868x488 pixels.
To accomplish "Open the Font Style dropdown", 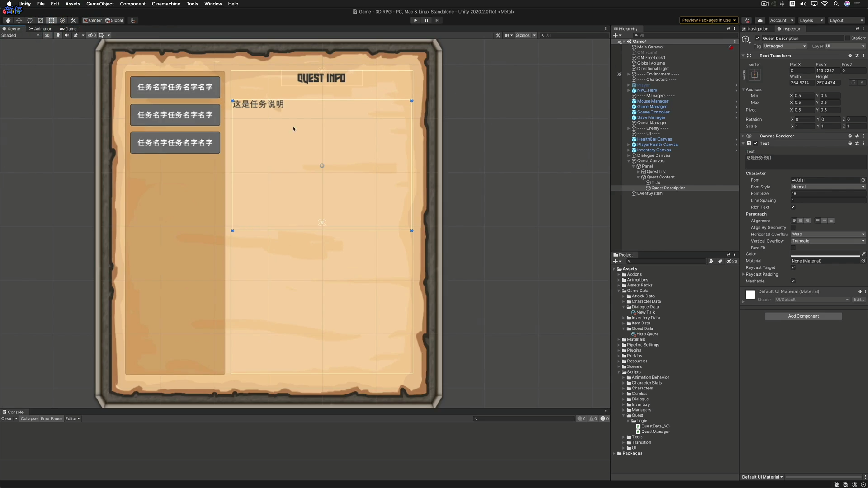I will pyautogui.click(x=828, y=187).
